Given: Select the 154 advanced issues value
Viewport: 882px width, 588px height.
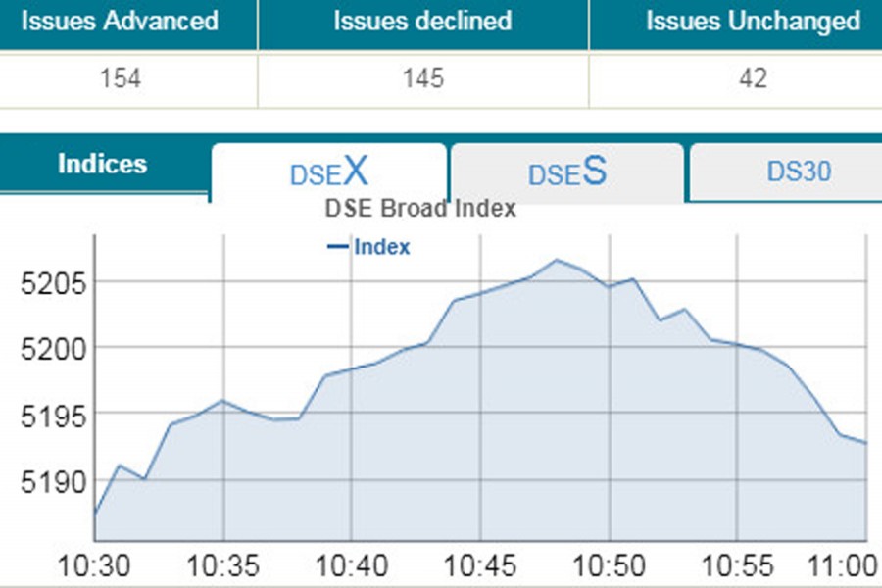Looking at the screenshot, I should click(x=120, y=78).
